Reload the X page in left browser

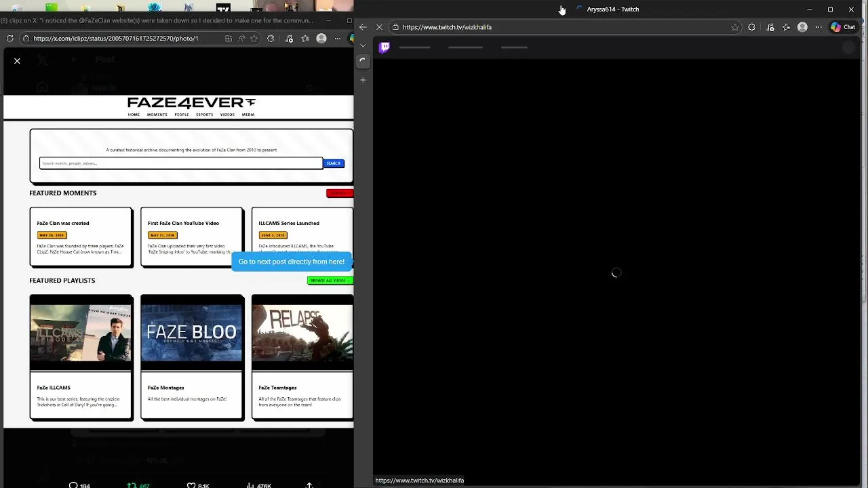click(x=10, y=39)
